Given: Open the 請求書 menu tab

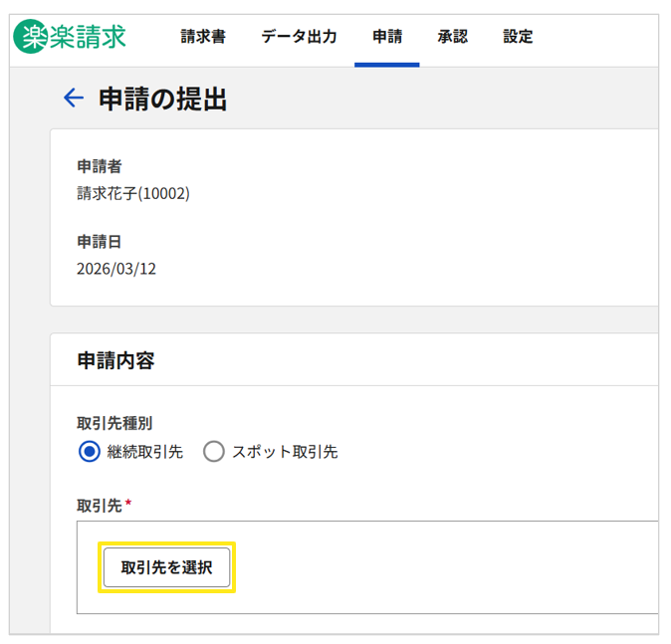Looking at the screenshot, I should coord(203,37).
